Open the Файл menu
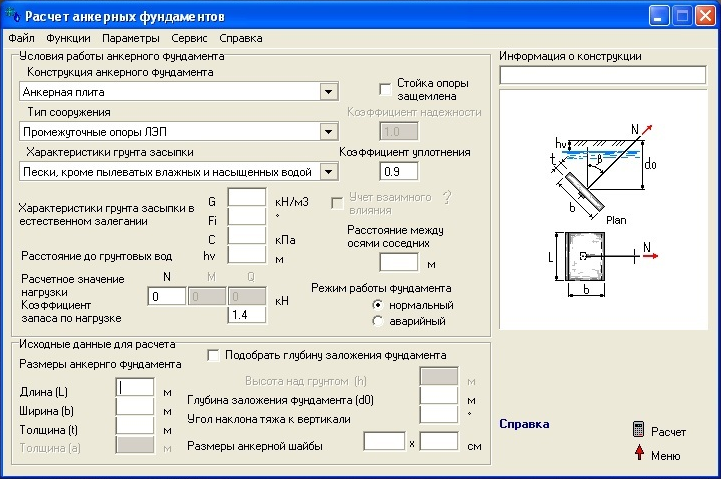The image size is (721, 479). pos(21,38)
